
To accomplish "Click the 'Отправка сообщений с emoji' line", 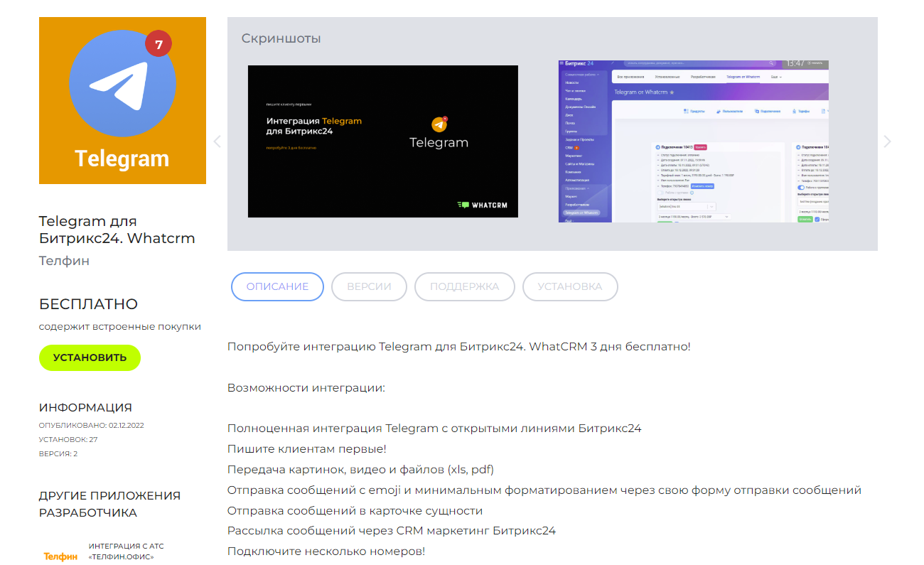I will [x=544, y=490].
